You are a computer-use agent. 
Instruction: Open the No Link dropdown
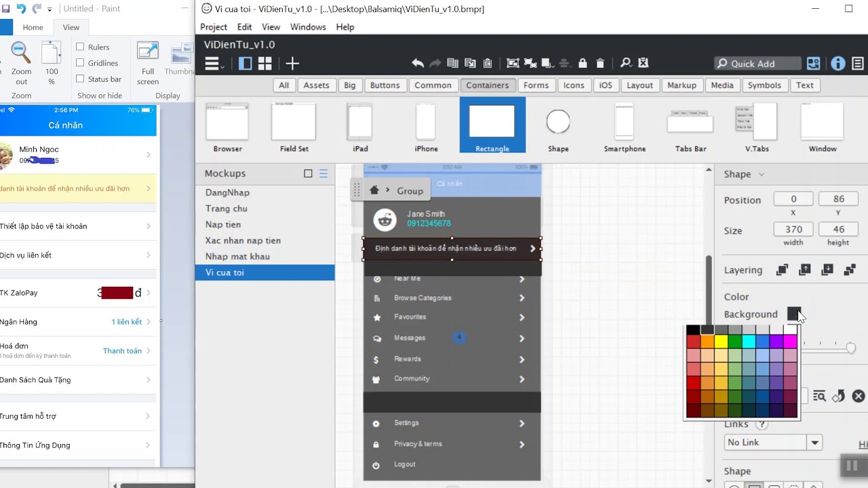pyautogui.click(x=772, y=443)
